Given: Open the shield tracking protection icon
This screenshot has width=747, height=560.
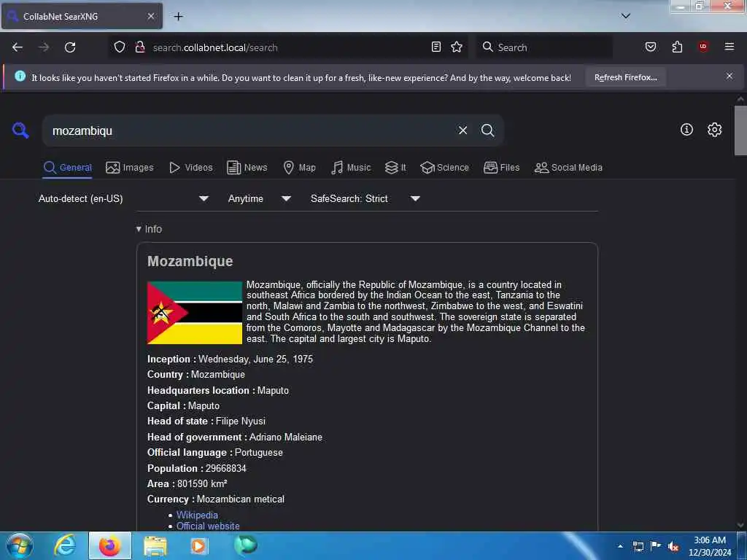Looking at the screenshot, I should pyautogui.click(x=120, y=47).
